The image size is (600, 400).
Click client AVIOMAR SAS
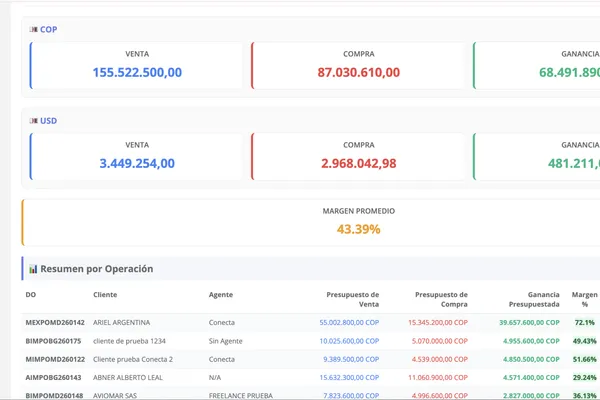tap(115, 395)
